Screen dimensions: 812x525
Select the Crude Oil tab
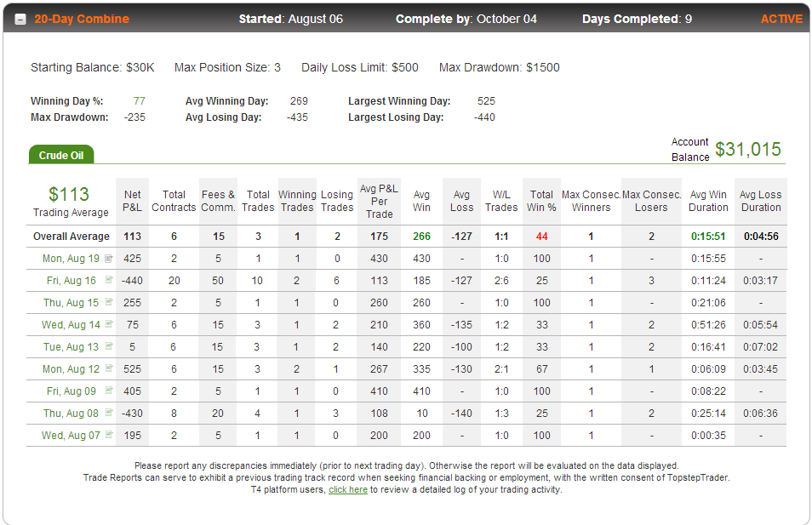[x=61, y=155]
